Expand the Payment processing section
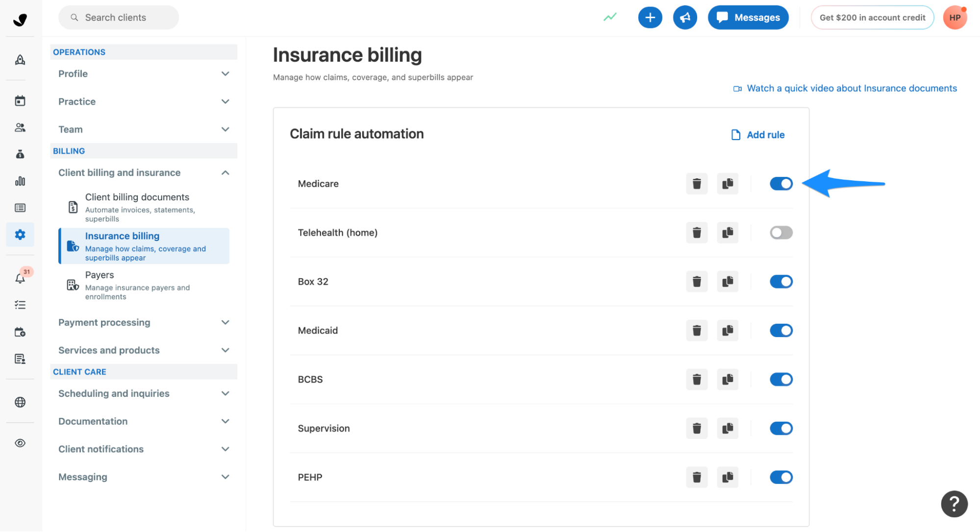The width and height of the screenshot is (980, 532). pyautogui.click(x=144, y=323)
